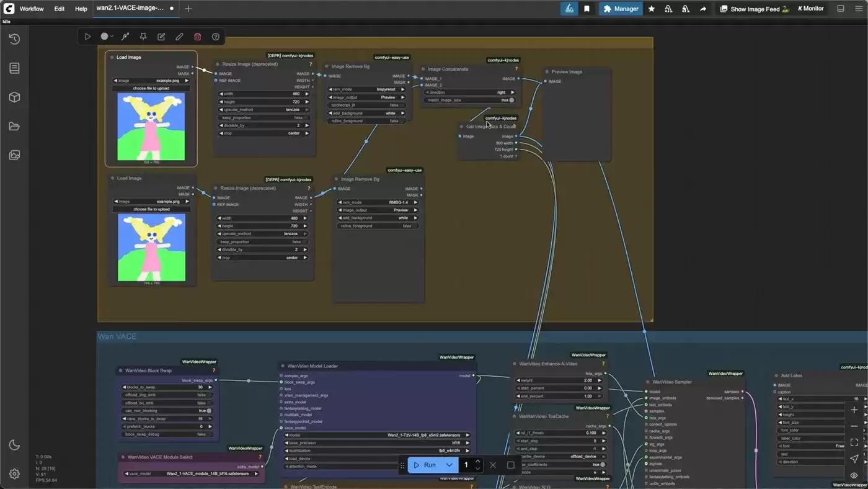Screen dimensions: 868x489
Task: Open the workflows folder sidebar icon
Action: [x=14, y=127]
